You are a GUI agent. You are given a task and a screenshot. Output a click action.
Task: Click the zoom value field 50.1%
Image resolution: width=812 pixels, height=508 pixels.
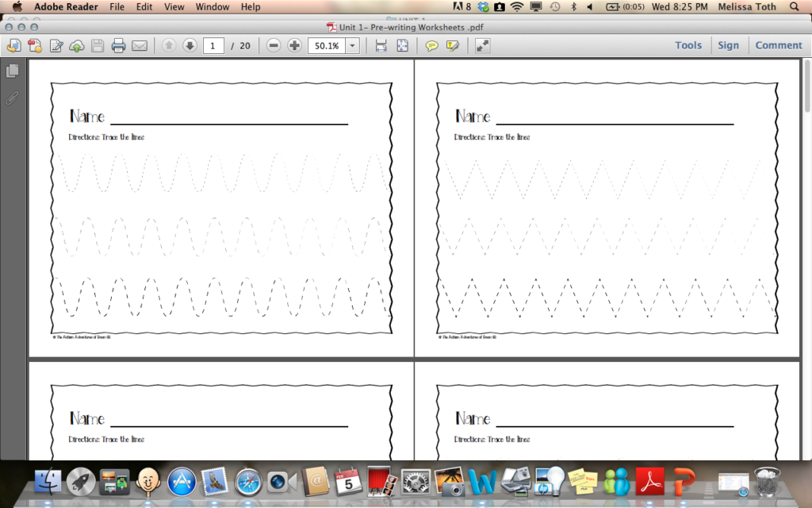(x=327, y=45)
